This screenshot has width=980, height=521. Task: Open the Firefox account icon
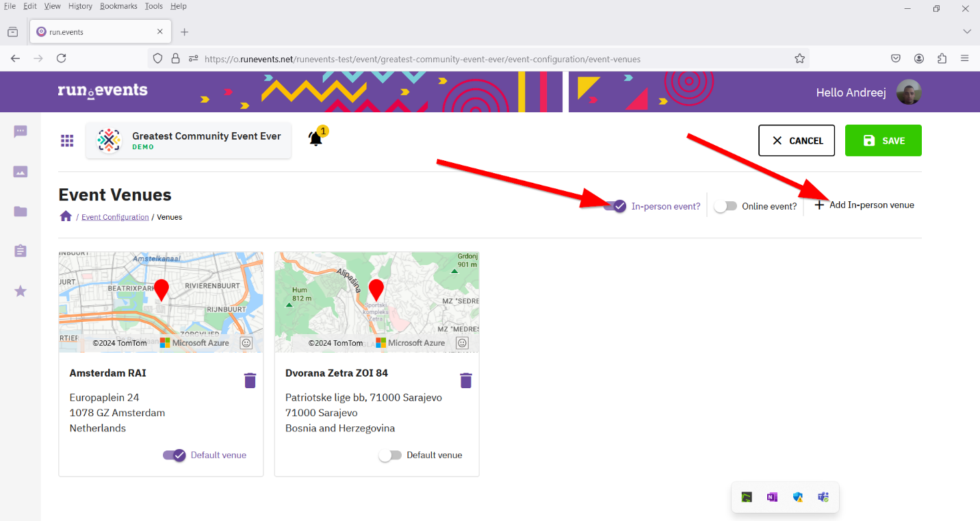(x=919, y=59)
